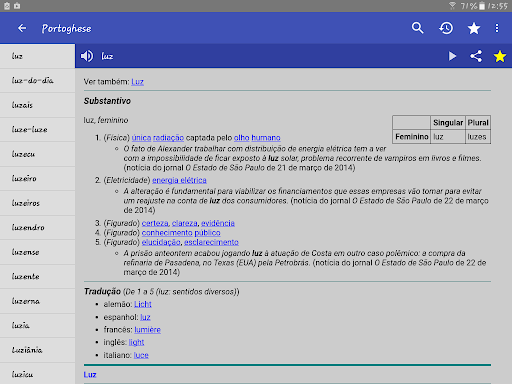Open the German translation 'Licht'
512x384 pixels.
[x=143, y=304]
